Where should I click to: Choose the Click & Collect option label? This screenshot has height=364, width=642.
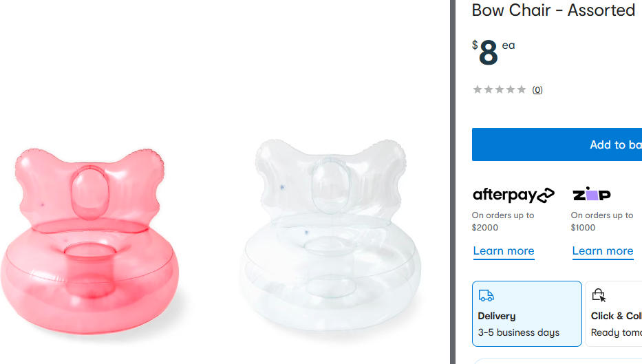tap(617, 316)
